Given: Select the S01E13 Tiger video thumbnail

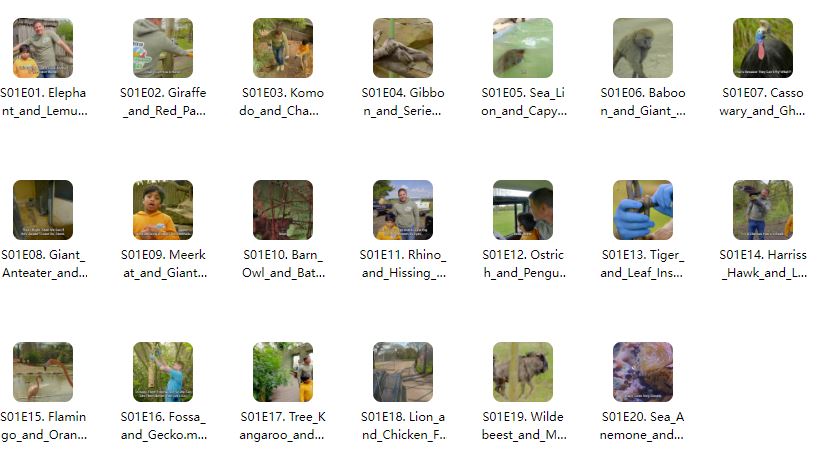Looking at the screenshot, I should coord(643,210).
